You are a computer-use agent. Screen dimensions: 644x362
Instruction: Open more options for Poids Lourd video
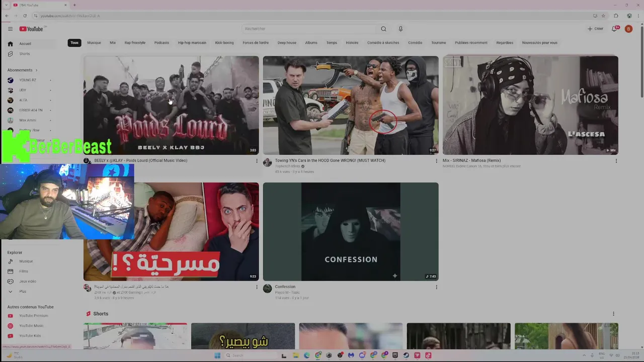257,161
